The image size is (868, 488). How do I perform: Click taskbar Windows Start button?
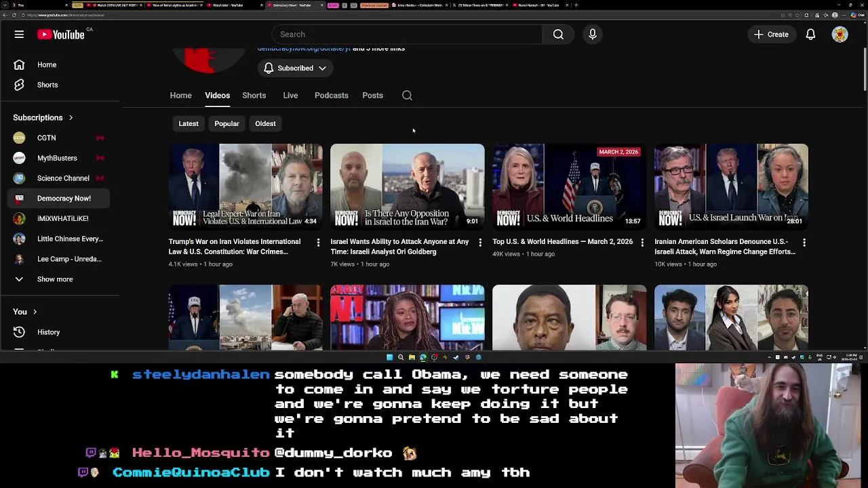click(389, 357)
